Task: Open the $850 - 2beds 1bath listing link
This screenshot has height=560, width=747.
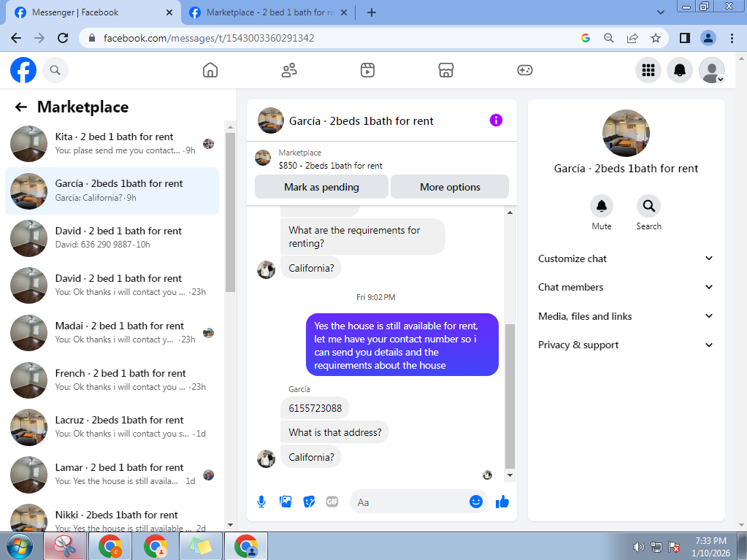Action: click(x=330, y=165)
